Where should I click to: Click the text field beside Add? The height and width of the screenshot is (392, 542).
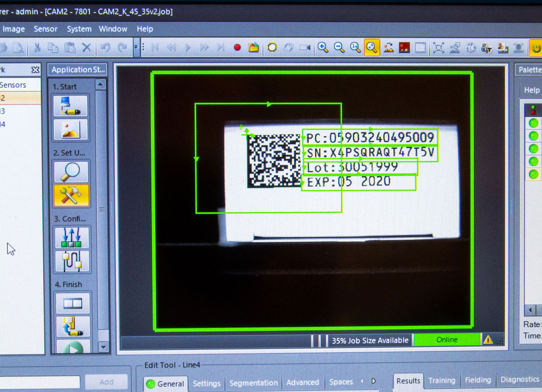coord(40,382)
